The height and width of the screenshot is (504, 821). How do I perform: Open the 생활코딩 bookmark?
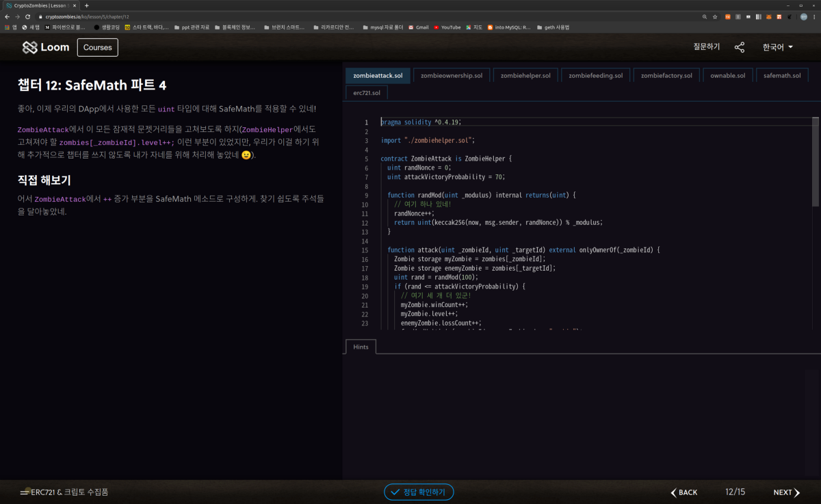107,27
